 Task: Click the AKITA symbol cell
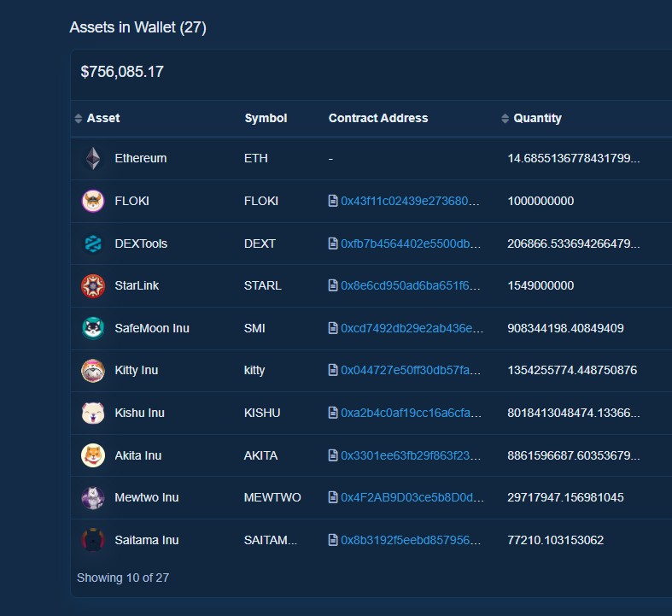260,455
